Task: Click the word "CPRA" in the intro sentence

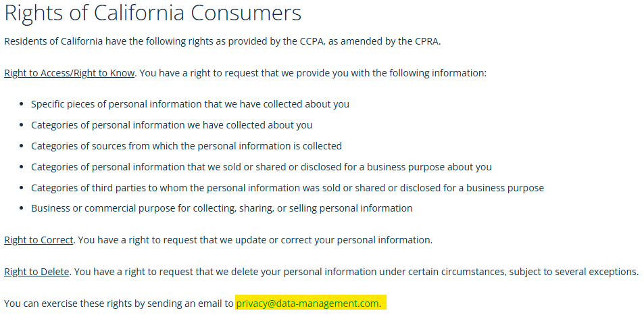Action: pos(426,41)
